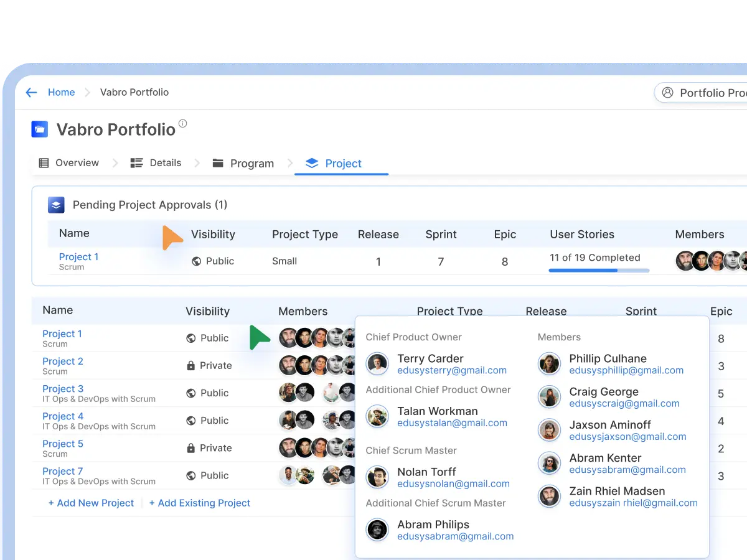Image resolution: width=747 pixels, height=560 pixels.
Task: Click the back arrow beside Home
Action: (32, 93)
